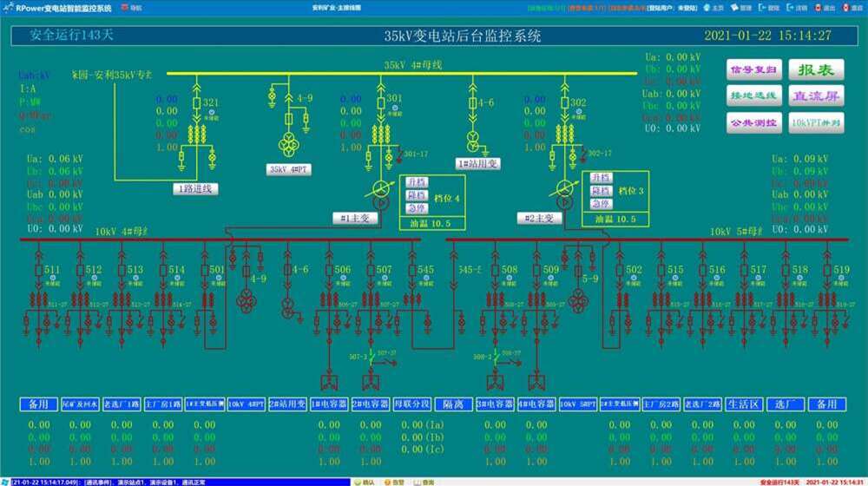Open the 直流屏 DC panel view
The image size is (868, 486).
pos(816,96)
